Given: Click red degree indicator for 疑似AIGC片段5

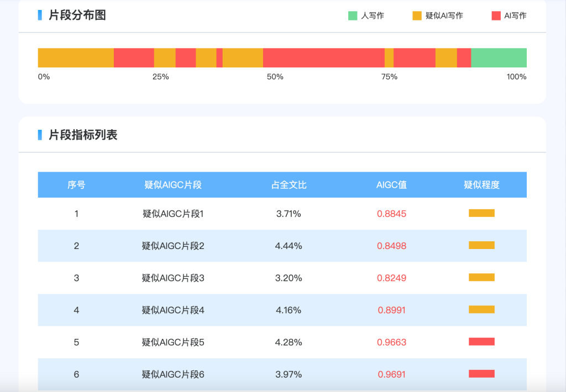Looking at the screenshot, I should click(481, 342).
